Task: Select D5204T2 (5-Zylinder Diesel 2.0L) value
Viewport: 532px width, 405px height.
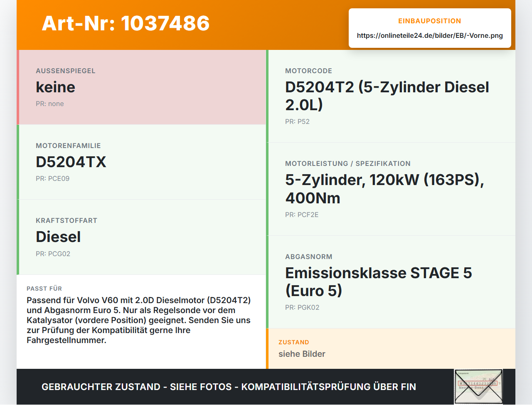Action: point(387,96)
